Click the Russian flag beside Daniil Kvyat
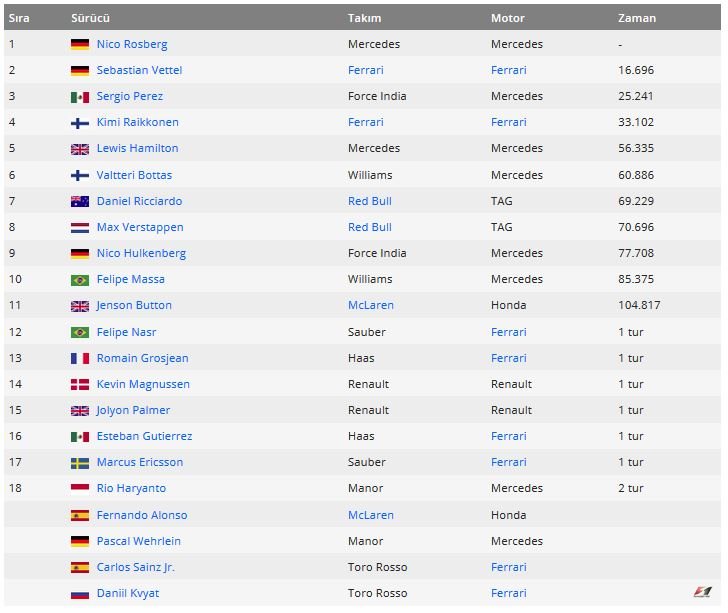This screenshot has height=613, width=728. point(80,594)
